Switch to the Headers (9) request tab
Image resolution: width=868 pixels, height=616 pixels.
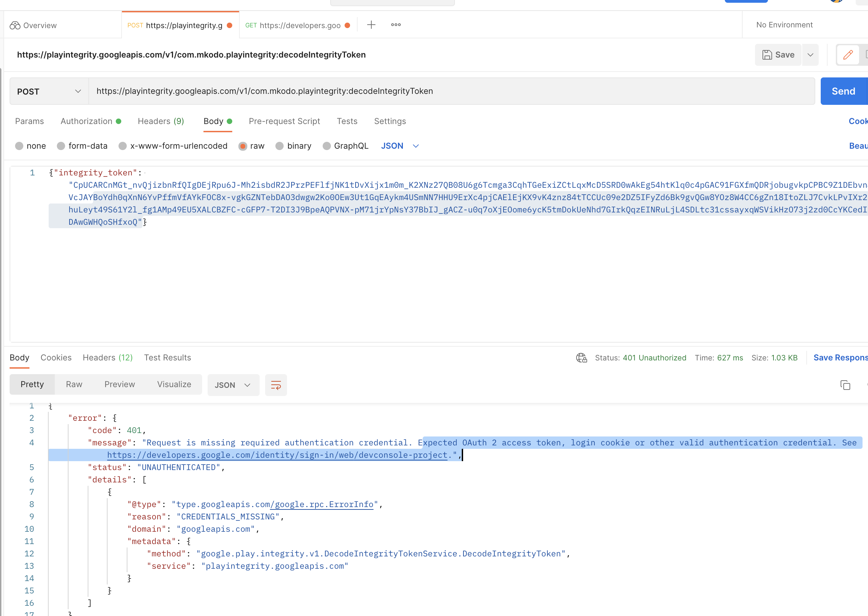161,121
